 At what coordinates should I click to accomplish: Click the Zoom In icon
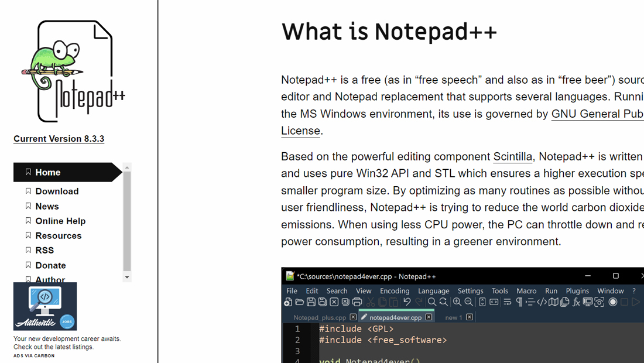pyautogui.click(x=457, y=302)
